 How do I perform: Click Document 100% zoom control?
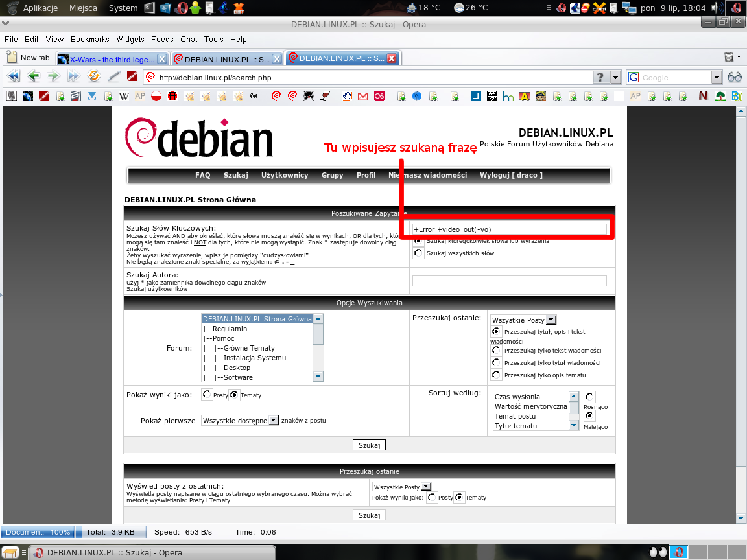point(38,532)
